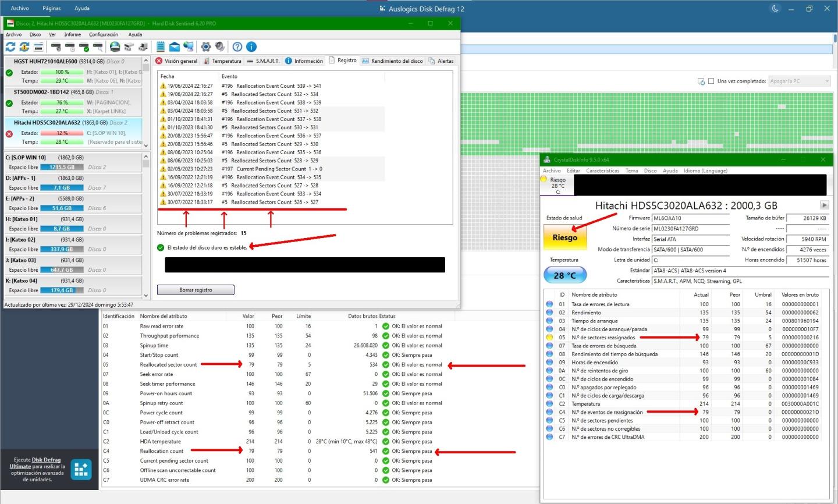Image resolution: width=838 pixels, height=504 pixels.
Task: Click the next disk arrow in CrystalDiskInfo
Action: [824, 205]
